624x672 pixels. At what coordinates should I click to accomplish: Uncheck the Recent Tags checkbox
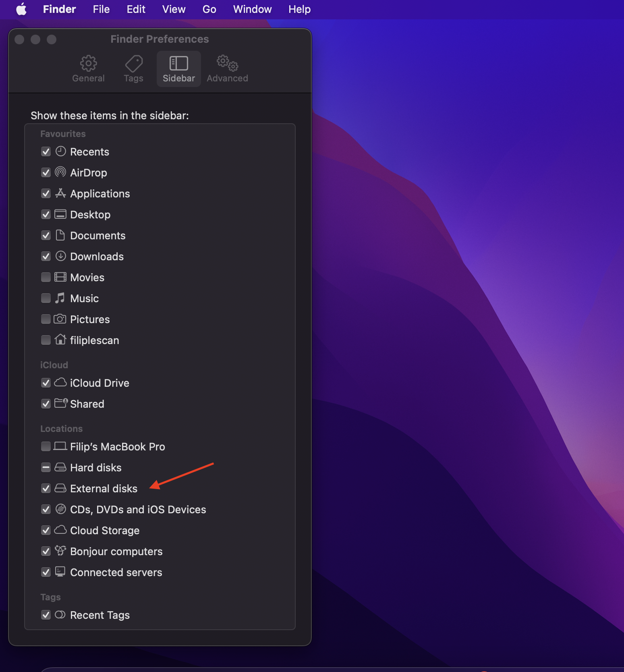pyautogui.click(x=46, y=615)
